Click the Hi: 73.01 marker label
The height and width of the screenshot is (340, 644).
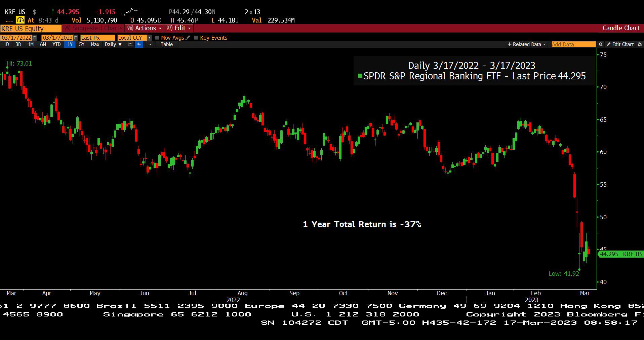(19, 64)
